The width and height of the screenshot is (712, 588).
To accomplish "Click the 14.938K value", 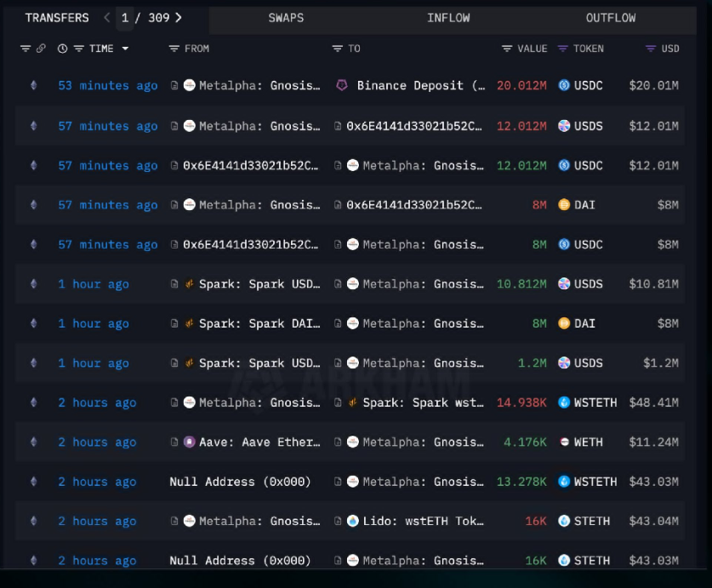I will pyautogui.click(x=521, y=402).
